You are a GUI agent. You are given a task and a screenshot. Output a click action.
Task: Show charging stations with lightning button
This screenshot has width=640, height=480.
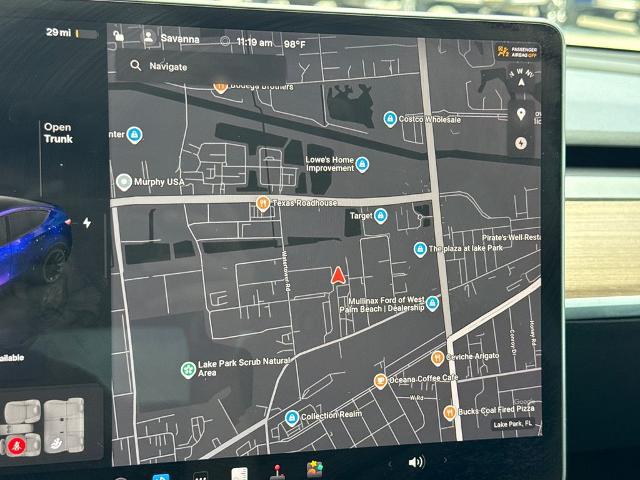pos(521,143)
